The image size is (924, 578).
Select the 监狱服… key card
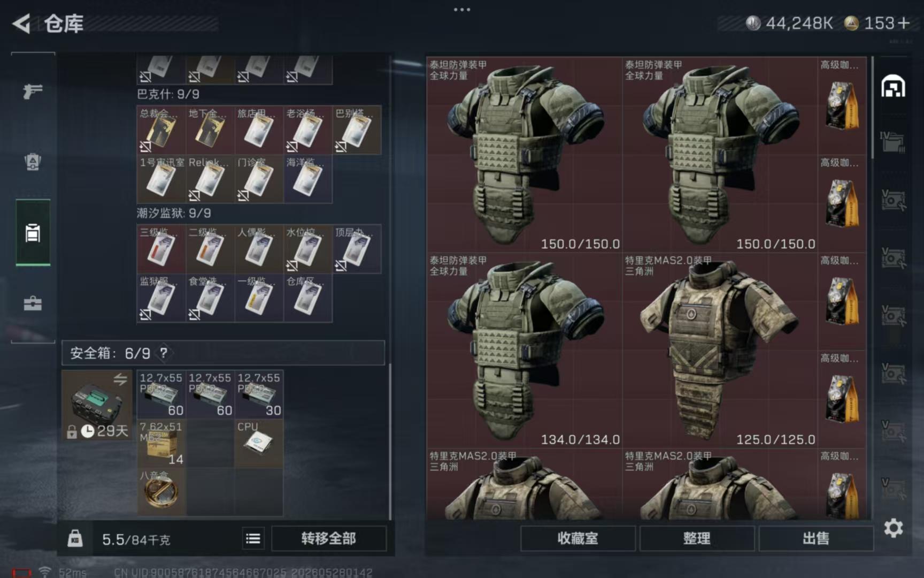click(161, 298)
